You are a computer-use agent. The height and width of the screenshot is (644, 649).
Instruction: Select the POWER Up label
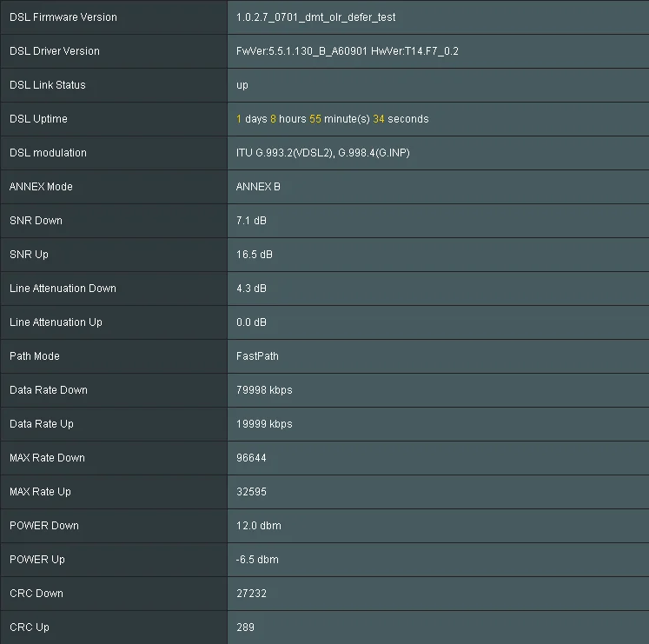[37, 560]
